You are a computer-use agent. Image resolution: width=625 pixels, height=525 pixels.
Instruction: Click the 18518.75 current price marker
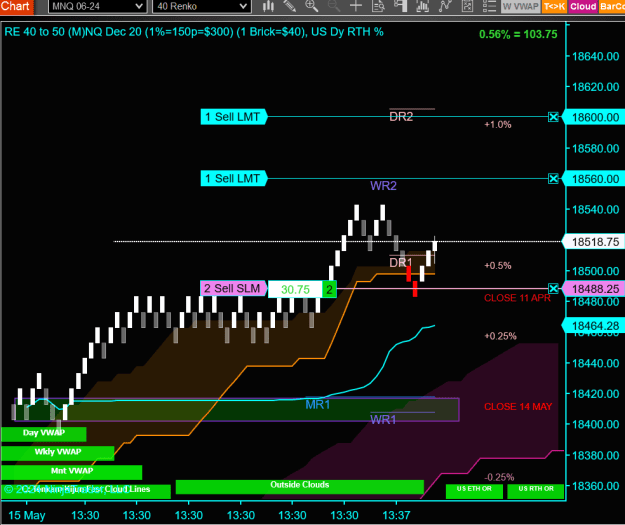tap(595, 242)
